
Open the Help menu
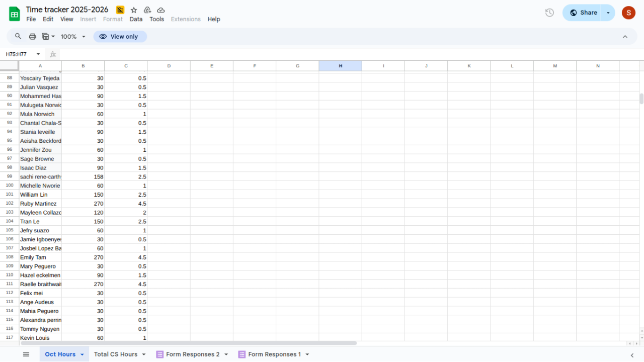coord(214,19)
